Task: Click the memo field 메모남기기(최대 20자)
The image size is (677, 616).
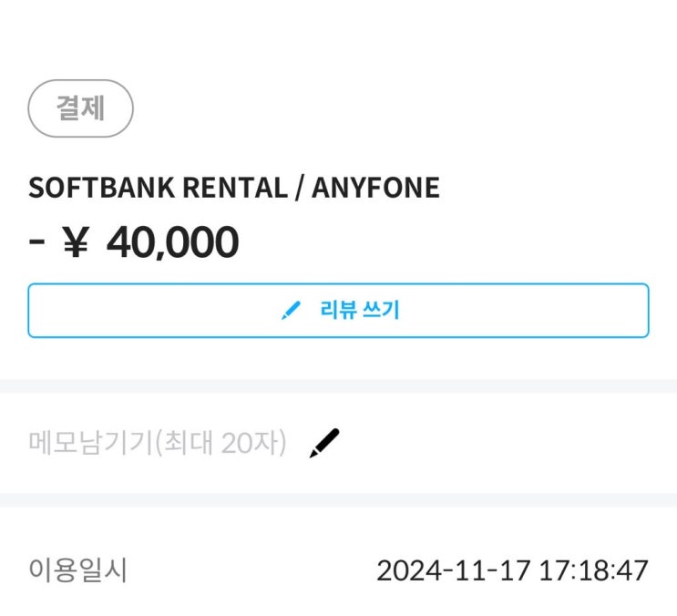Action: click(158, 443)
